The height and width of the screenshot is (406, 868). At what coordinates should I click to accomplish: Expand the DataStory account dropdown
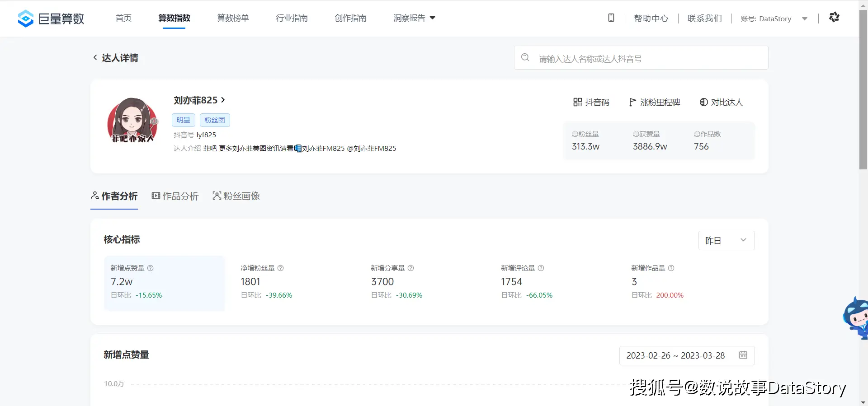[805, 19]
